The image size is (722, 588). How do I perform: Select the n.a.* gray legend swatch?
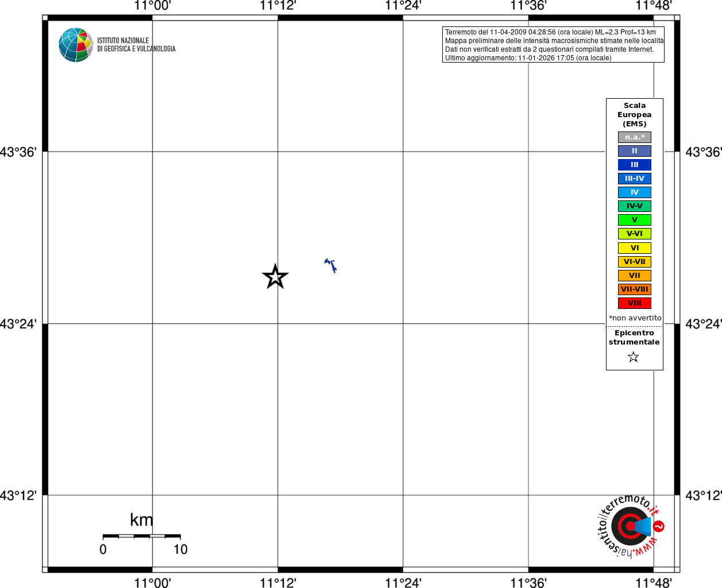[635, 137]
